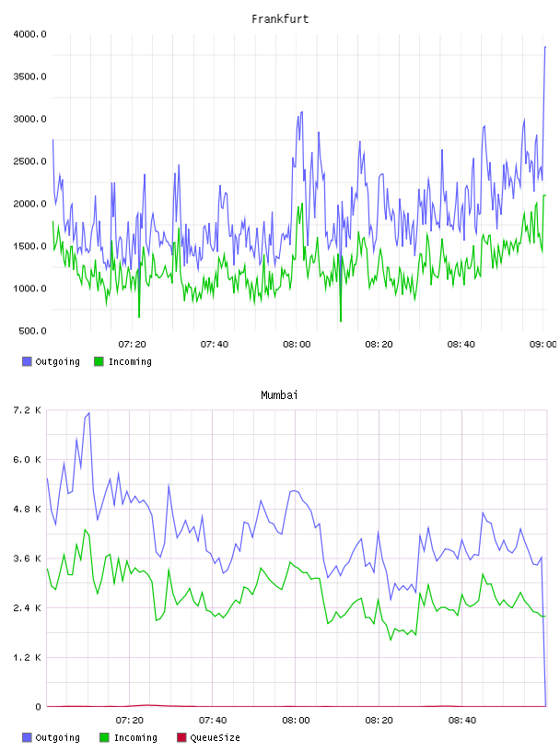
Task: Click the 08:20 time label in Mumbai chart
Action: click(x=379, y=721)
